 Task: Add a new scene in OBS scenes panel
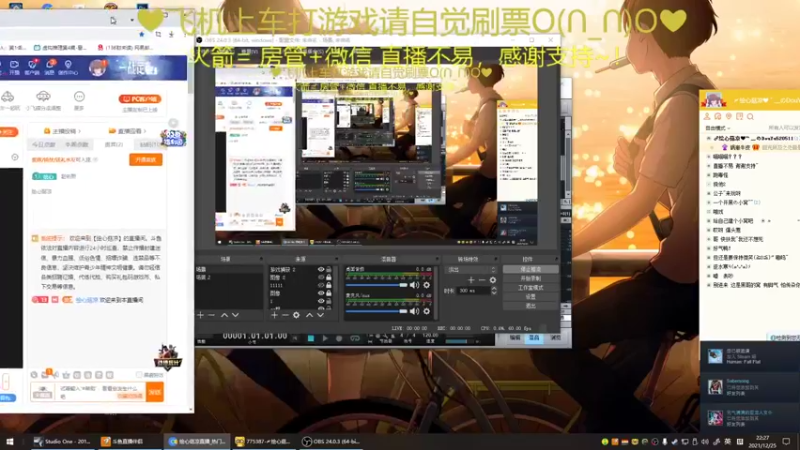pyautogui.click(x=201, y=315)
